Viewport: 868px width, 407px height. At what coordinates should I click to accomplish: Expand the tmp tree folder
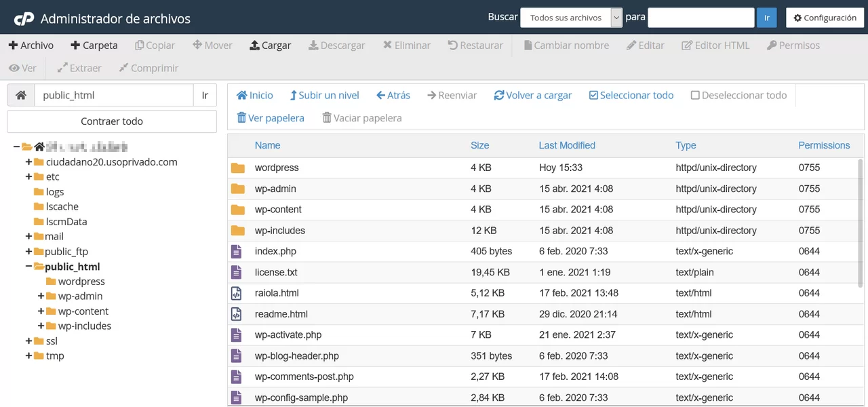28,356
